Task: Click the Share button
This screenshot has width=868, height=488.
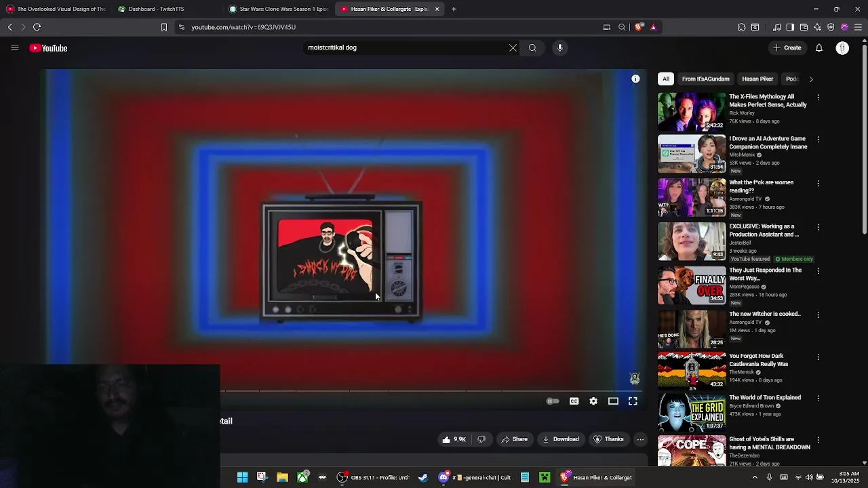Action: 514,439
